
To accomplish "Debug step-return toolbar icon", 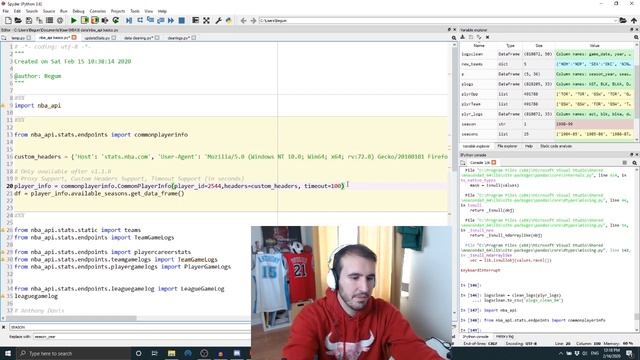I will [x=160, y=20].
